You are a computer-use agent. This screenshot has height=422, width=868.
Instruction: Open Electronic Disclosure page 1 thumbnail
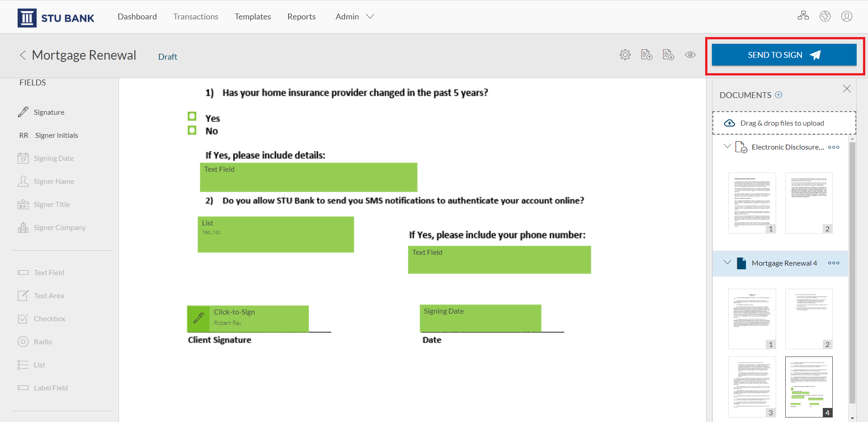[752, 203]
